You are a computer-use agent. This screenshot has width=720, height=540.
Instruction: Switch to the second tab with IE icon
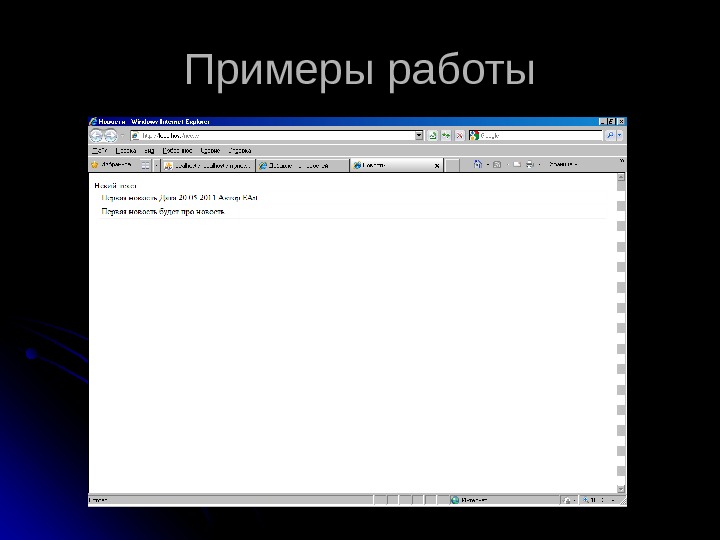[x=303, y=166]
